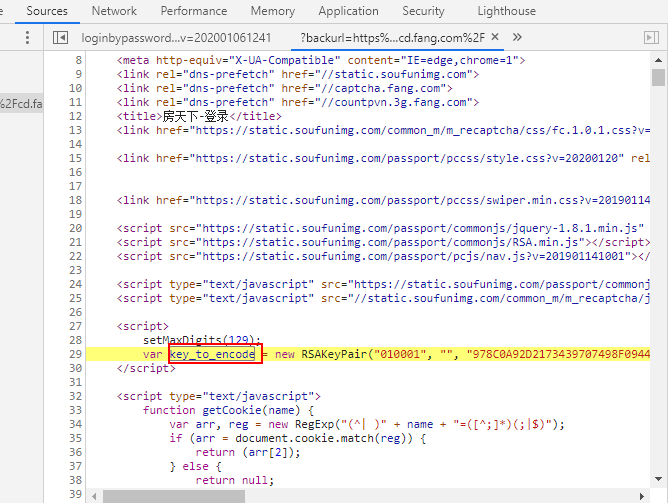668x503 pixels.
Task: Select the Security tab
Action: (x=423, y=11)
